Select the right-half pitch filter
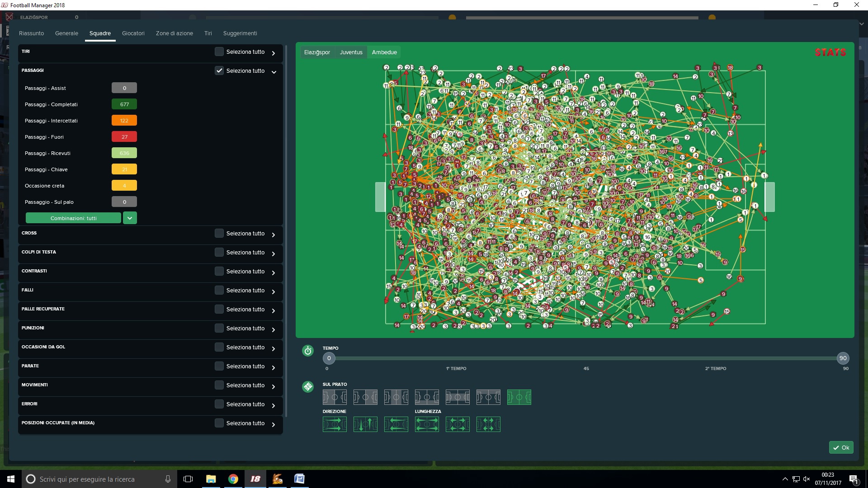The image size is (868, 488). click(x=365, y=397)
